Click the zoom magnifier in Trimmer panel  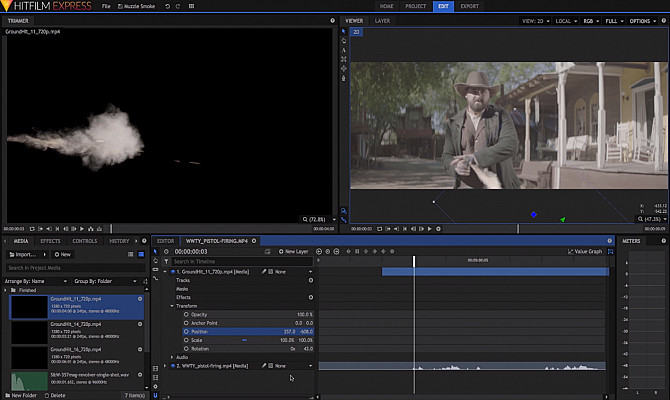(306, 218)
